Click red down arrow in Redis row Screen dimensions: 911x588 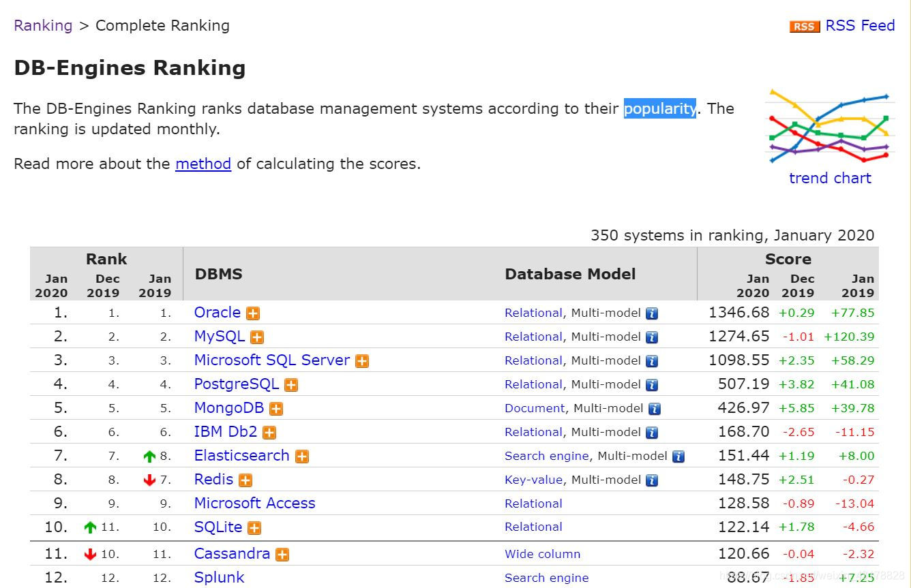(x=150, y=480)
